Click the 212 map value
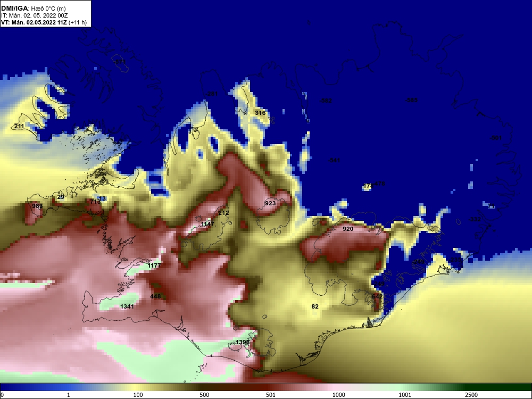Viewport: 532px width, 399px height. 223,213
